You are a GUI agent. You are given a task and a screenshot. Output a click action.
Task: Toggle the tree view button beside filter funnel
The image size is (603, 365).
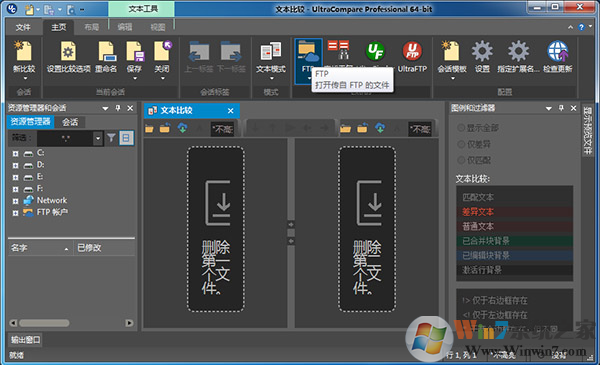[x=126, y=138]
